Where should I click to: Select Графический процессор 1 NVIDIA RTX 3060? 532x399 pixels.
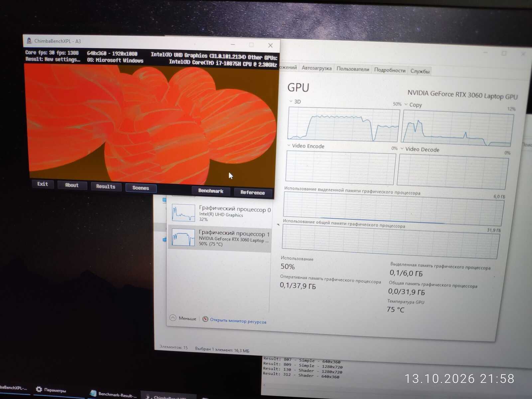(x=220, y=238)
